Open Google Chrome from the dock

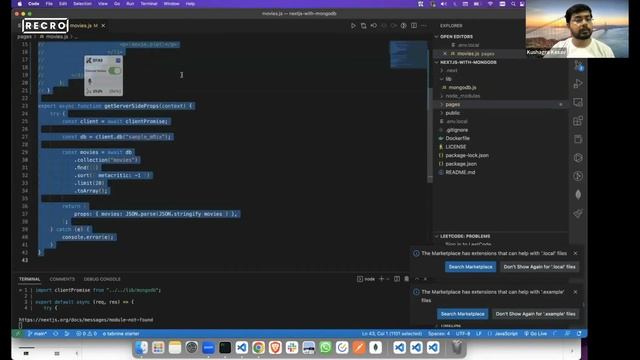click(x=258, y=348)
